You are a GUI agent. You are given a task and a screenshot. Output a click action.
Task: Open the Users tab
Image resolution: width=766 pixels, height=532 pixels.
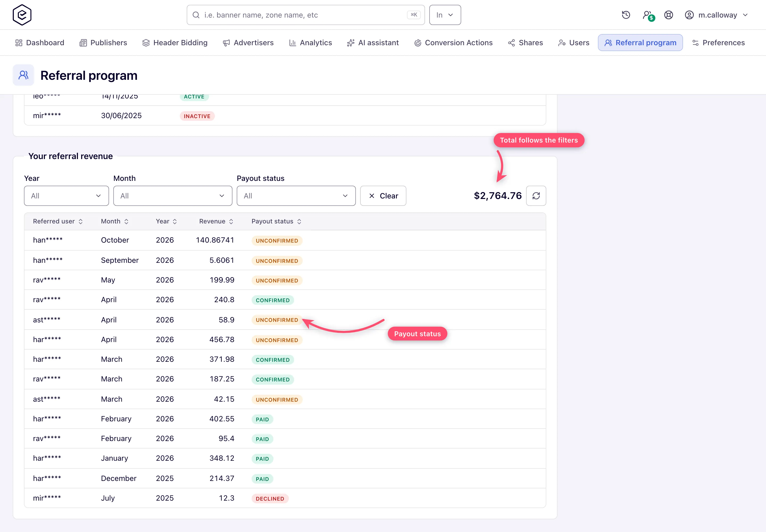tap(574, 43)
